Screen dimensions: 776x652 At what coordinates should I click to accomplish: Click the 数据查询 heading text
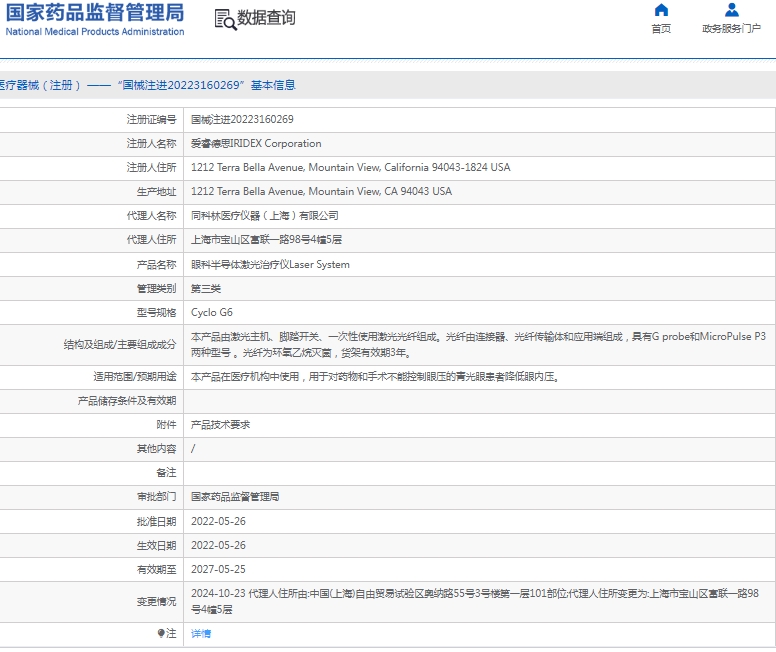(266, 18)
